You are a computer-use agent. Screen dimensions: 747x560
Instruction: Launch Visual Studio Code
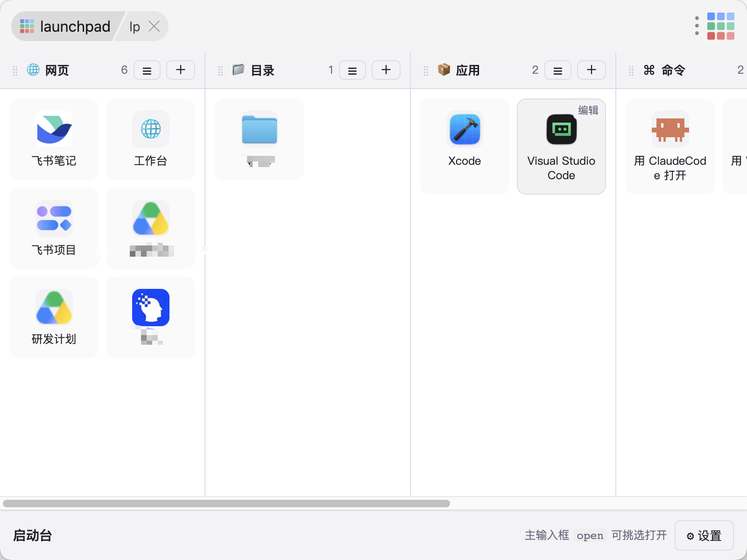[x=561, y=147]
